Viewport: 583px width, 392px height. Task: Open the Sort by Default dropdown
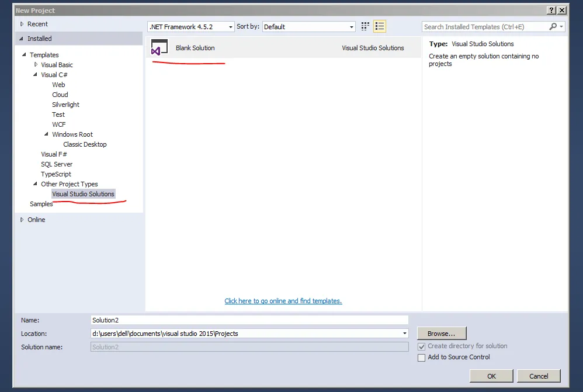308,27
